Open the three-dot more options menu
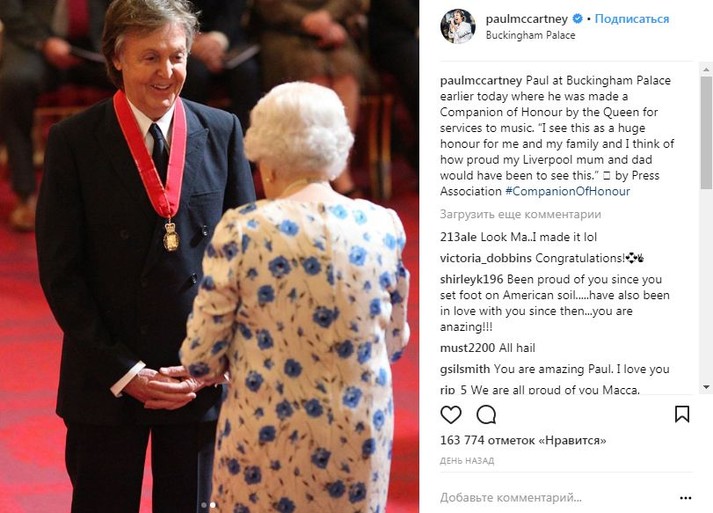Viewport: 713px width, 513px height. tap(685, 498)
